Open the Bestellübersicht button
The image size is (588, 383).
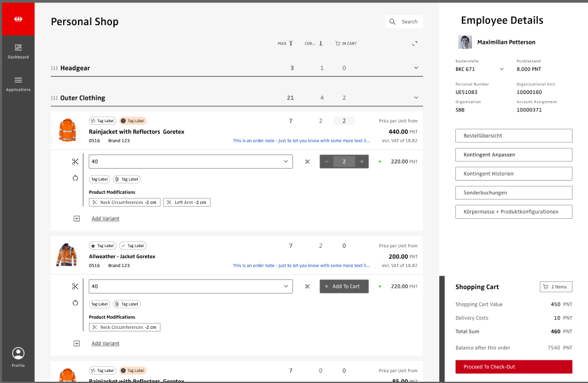[x=513, y=136]
